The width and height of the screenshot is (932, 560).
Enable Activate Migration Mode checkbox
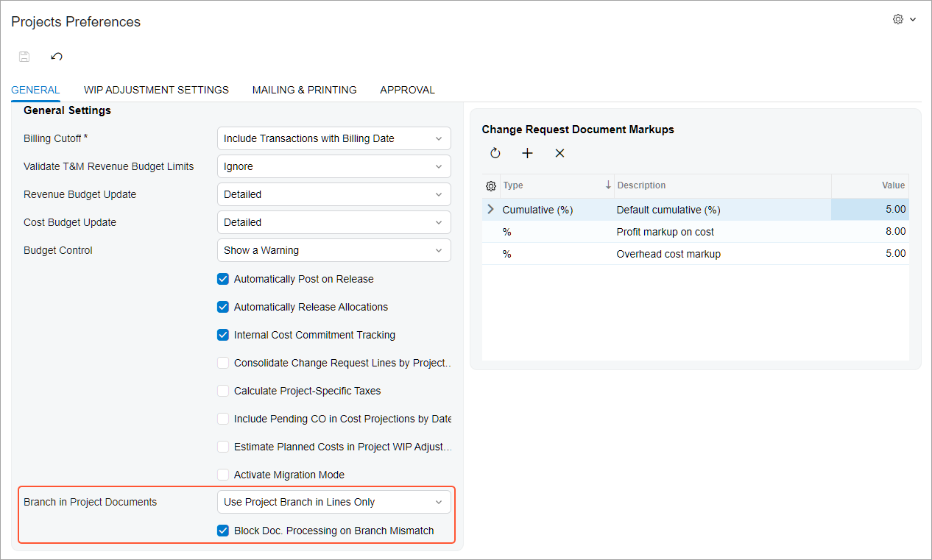tap(223, 475)
